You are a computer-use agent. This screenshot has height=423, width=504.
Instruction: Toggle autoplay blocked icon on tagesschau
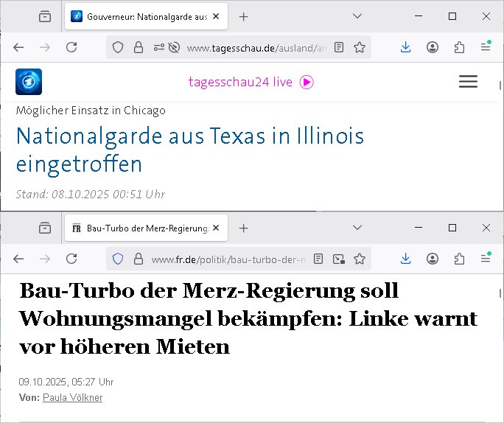click(x=174, y=48)
